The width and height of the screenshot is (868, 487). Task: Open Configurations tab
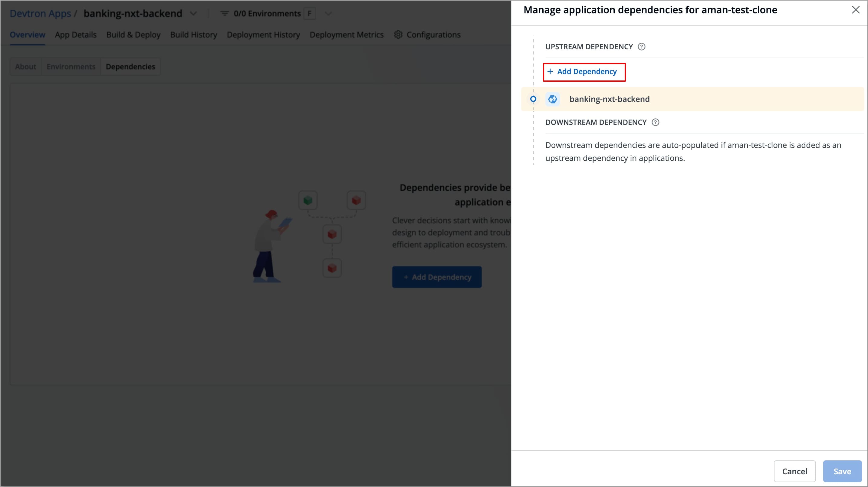pyautogui.click(x=427, y=35)
